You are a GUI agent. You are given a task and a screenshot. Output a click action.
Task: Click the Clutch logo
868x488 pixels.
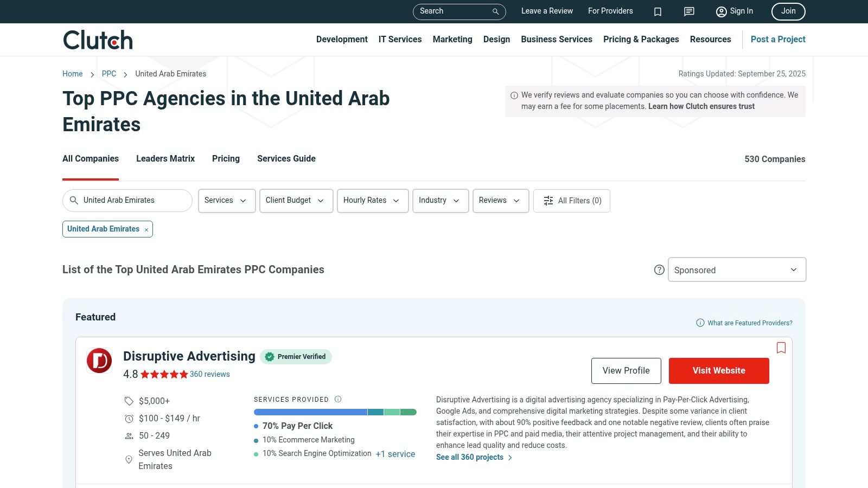point(97,39)
